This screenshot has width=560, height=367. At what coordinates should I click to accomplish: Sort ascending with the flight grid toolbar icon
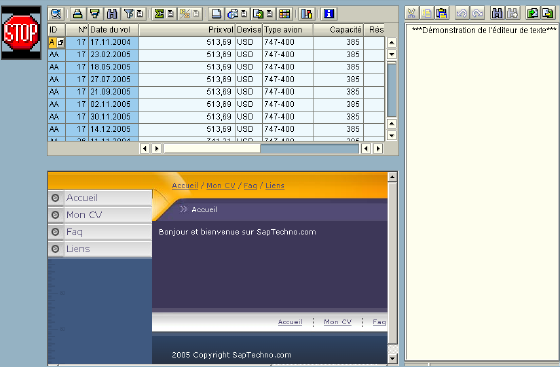78,14
